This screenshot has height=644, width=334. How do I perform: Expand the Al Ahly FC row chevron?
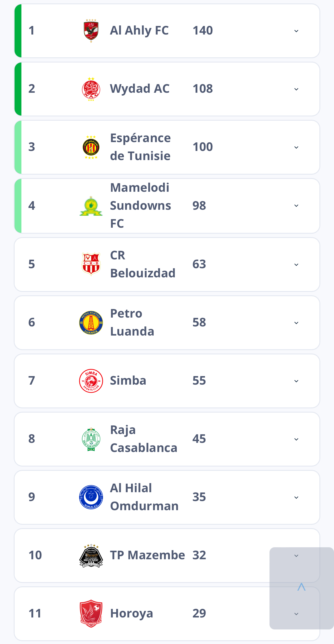[x=296, y=31]
